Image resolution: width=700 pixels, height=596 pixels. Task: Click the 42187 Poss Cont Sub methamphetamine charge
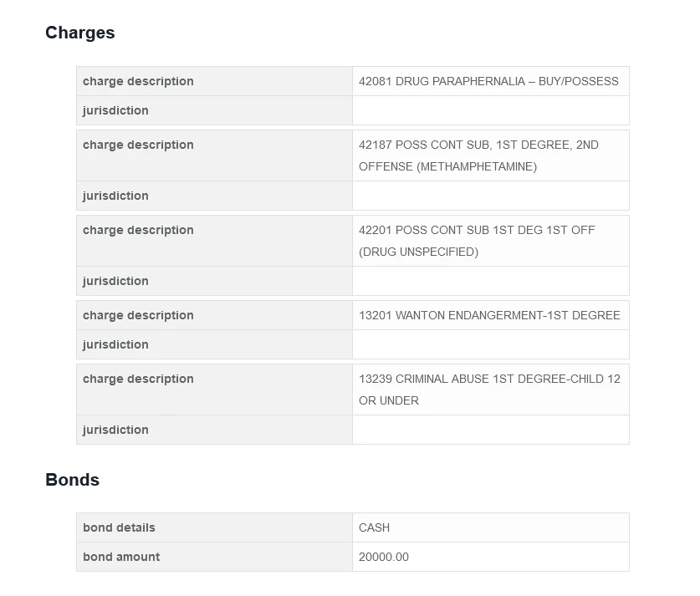[x=478, y=155]
